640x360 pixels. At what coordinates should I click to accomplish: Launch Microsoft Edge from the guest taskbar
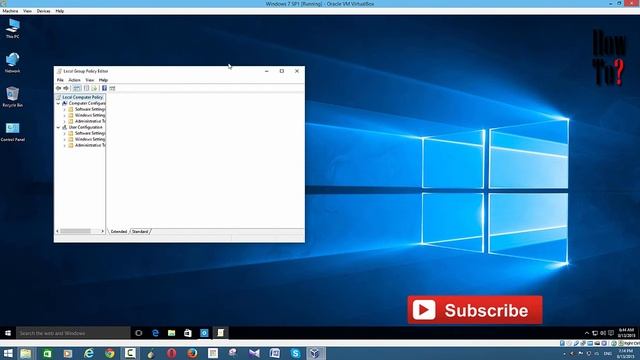[x=155, y=333]
